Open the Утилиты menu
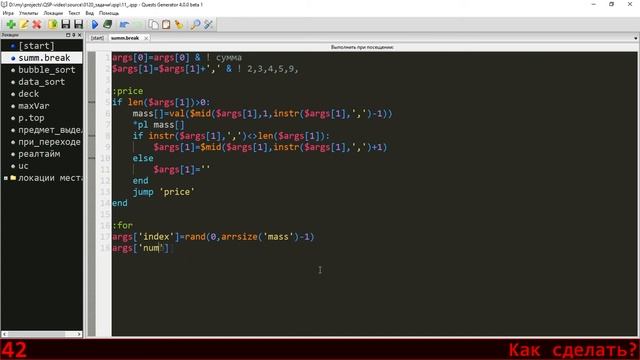Image resolution: width=640 pixels, height=360 pixels. click(x=28, y=13)
